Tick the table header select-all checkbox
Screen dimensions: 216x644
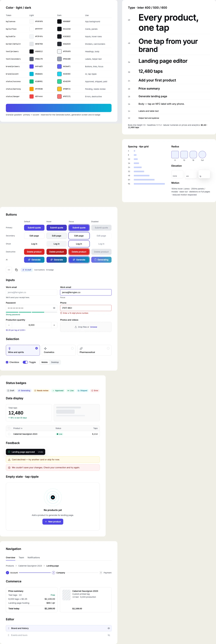click(x=9, y=428)
